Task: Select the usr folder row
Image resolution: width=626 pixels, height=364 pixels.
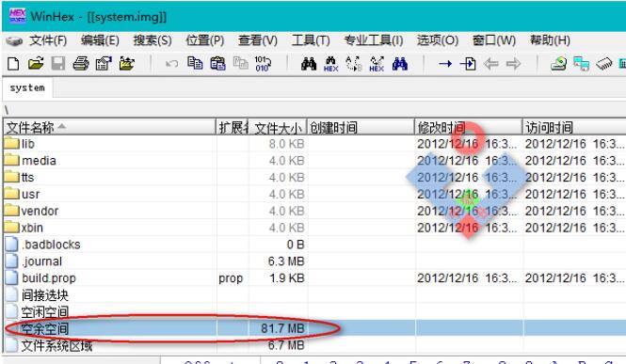Action: tap(314, 194)
